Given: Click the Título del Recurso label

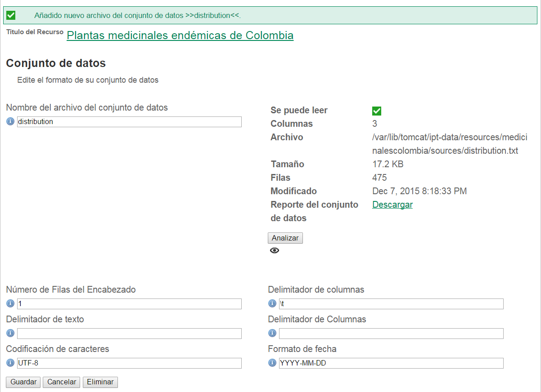Looking at the screenshot, I should click(35, 32).
